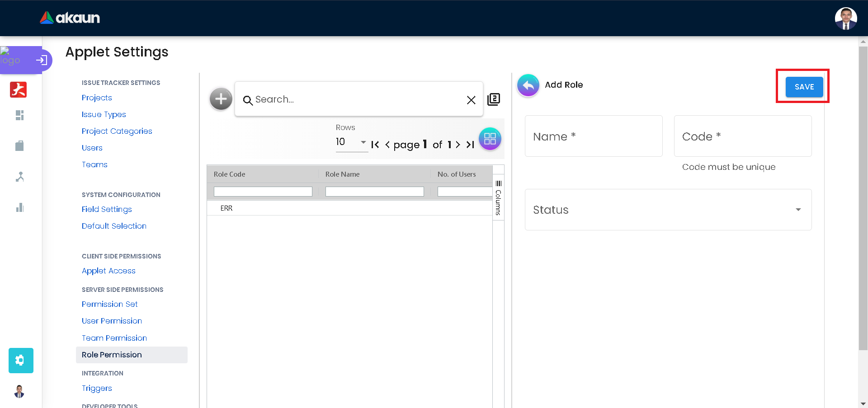Open Issue Types settings
This screenshot has height=408, width=868.
click(104, 114)
